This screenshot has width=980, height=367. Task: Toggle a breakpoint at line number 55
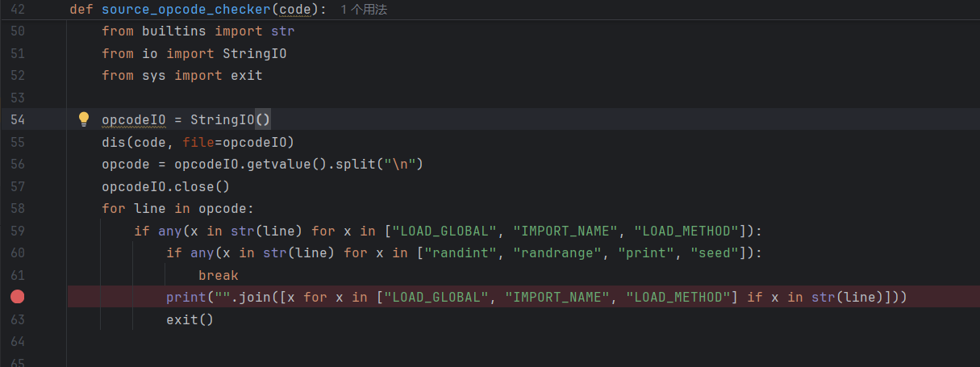(x=18, y=143)
